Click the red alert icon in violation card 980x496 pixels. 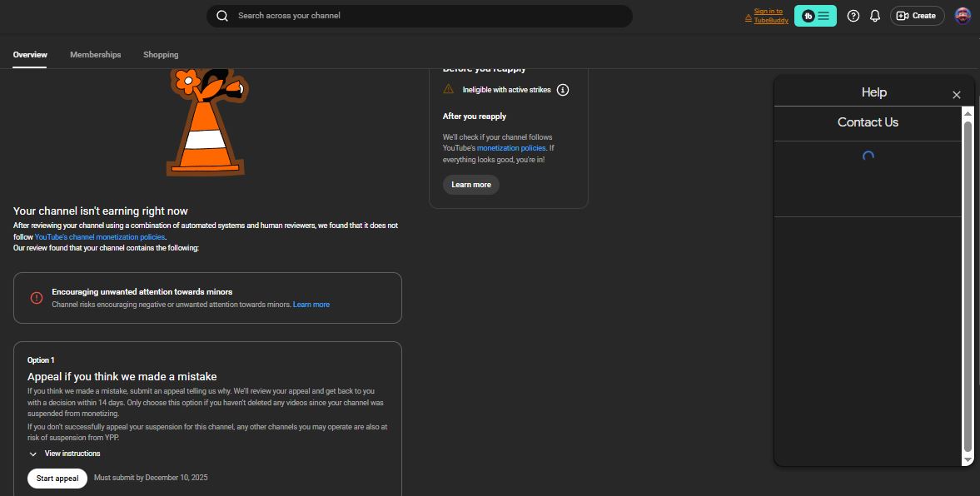(37, 298)
